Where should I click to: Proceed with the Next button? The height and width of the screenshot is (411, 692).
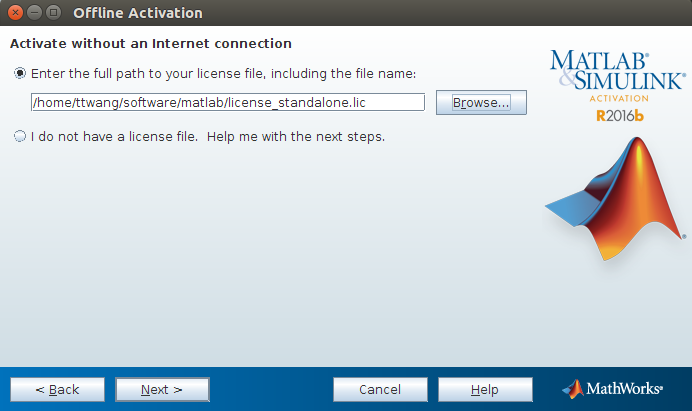(162, 389)
